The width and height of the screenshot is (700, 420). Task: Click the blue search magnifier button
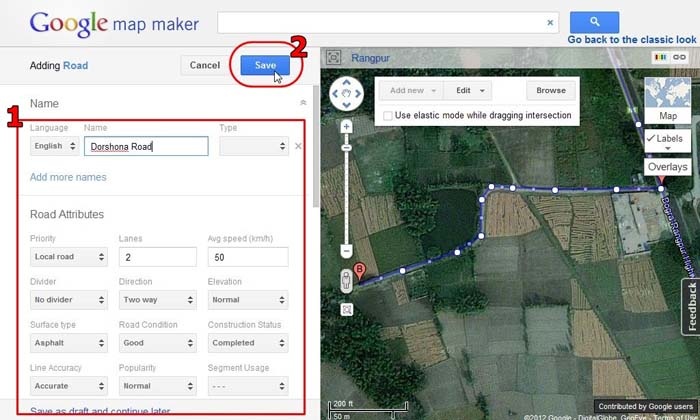click(594, 22)
